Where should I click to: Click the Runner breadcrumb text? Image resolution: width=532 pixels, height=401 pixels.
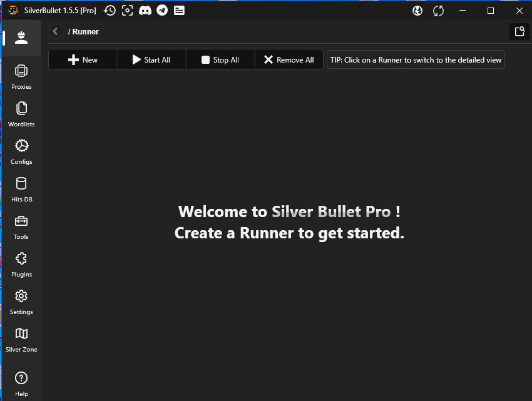tap(86, 32)
